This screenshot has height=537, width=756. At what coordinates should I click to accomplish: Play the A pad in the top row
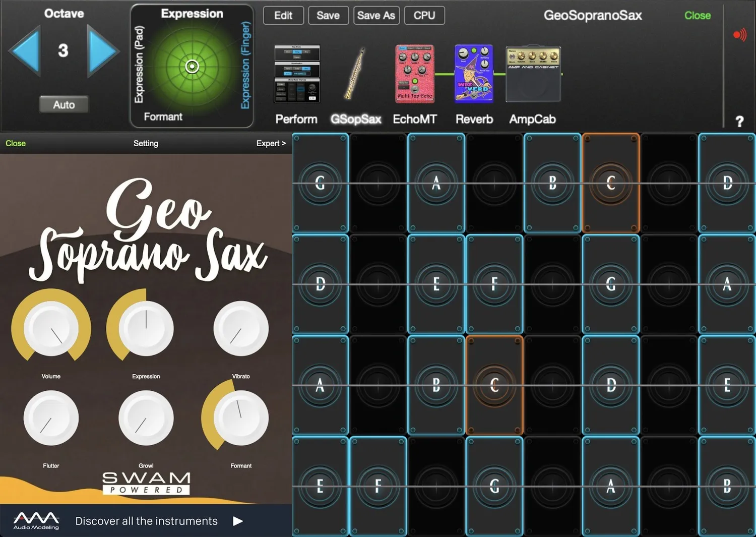coord(436,183)
